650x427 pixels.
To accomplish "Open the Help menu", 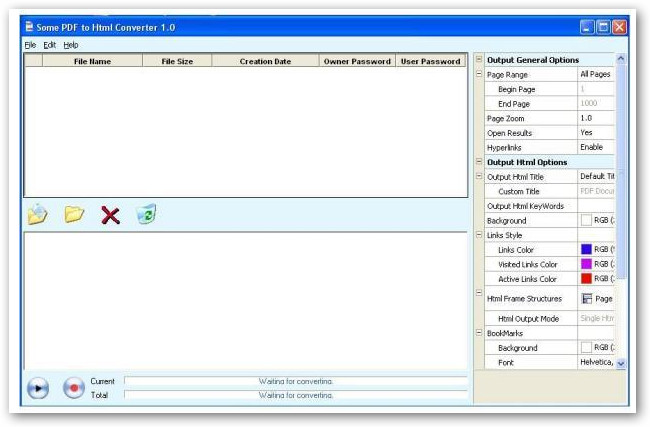I will (70, 45).
